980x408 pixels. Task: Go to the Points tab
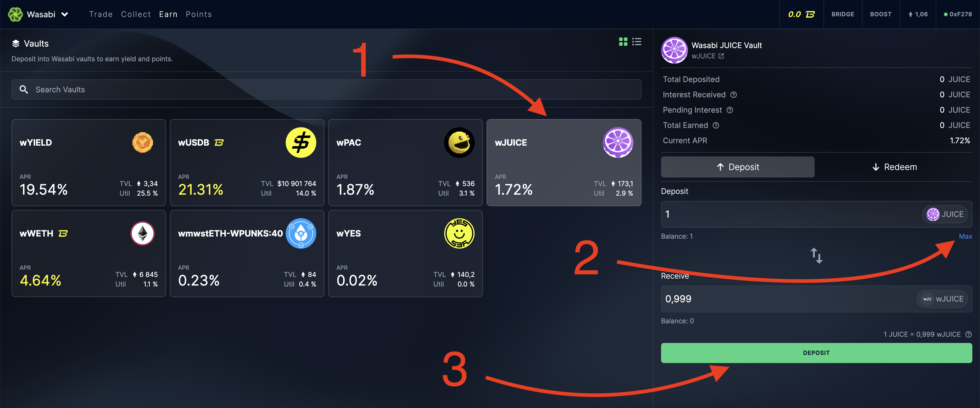coord(199,14)
